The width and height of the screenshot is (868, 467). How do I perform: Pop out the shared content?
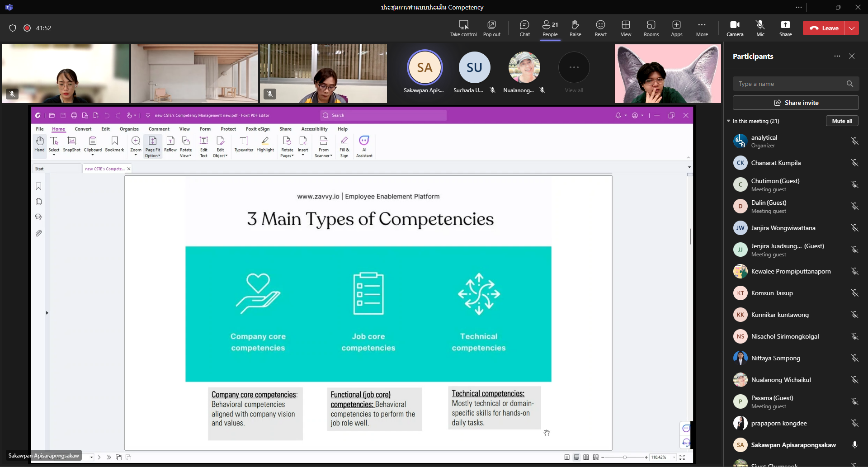click(x=491, y=28)
